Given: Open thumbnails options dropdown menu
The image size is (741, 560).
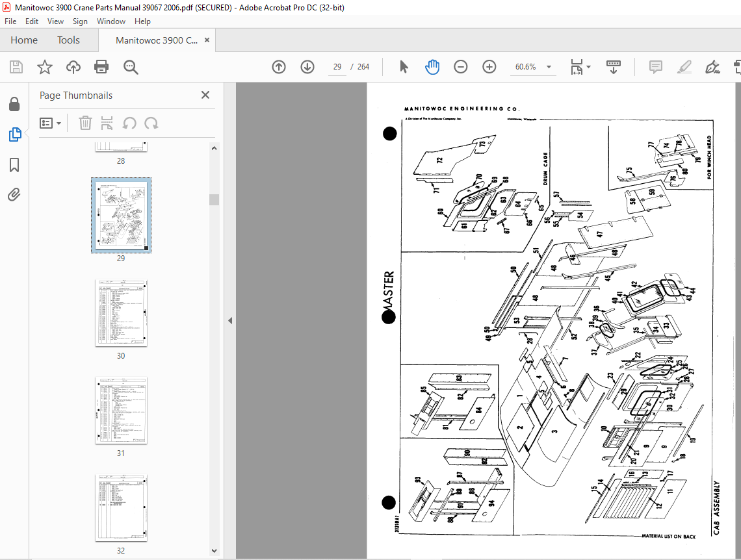Looking at the screenshot, I should (50, 123).
